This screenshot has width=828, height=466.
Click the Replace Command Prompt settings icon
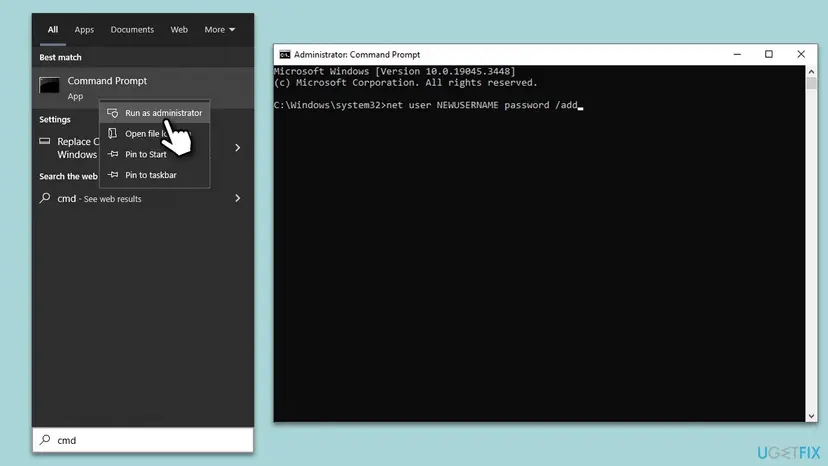[45, 141]
